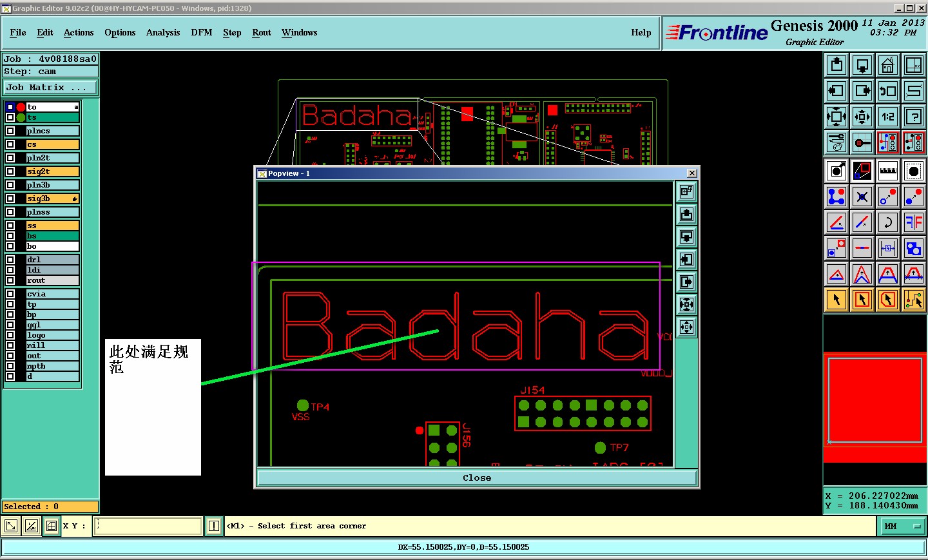Click the Close button in Popview
The width and height of the screenshot is (928, 560).
point(477,478)
